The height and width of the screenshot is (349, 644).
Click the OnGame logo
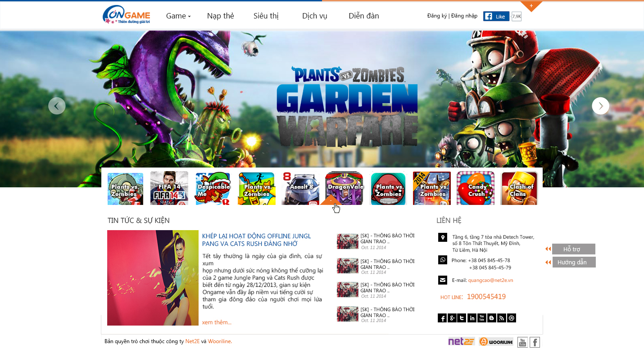[x=127, y=15]
